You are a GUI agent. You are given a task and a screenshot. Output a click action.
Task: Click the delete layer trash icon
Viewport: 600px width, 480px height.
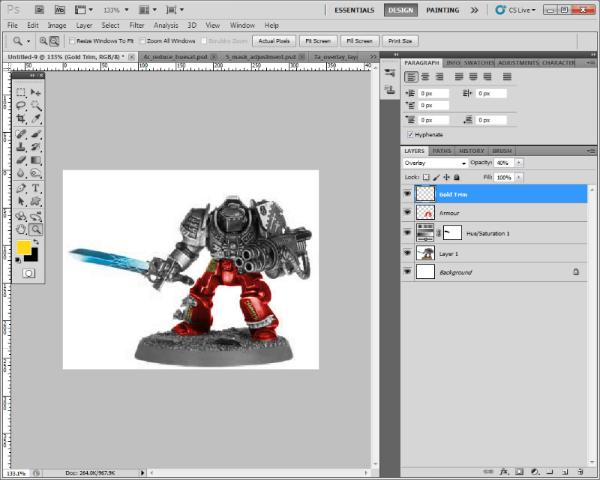click(x=581, y=470)
